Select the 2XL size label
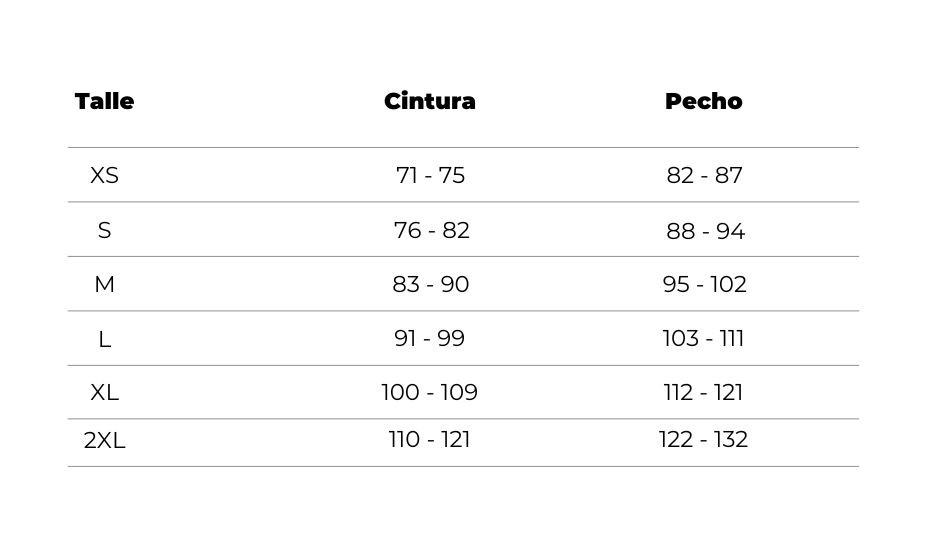The height and width of the screenshot is (557, 948). click(105, 440)
